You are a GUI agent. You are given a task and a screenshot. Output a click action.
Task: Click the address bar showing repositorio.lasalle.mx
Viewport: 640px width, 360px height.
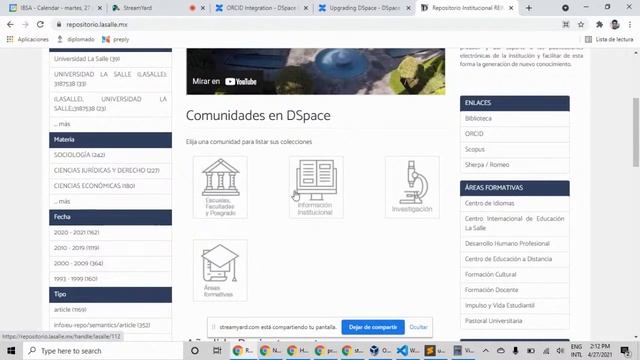306,24
